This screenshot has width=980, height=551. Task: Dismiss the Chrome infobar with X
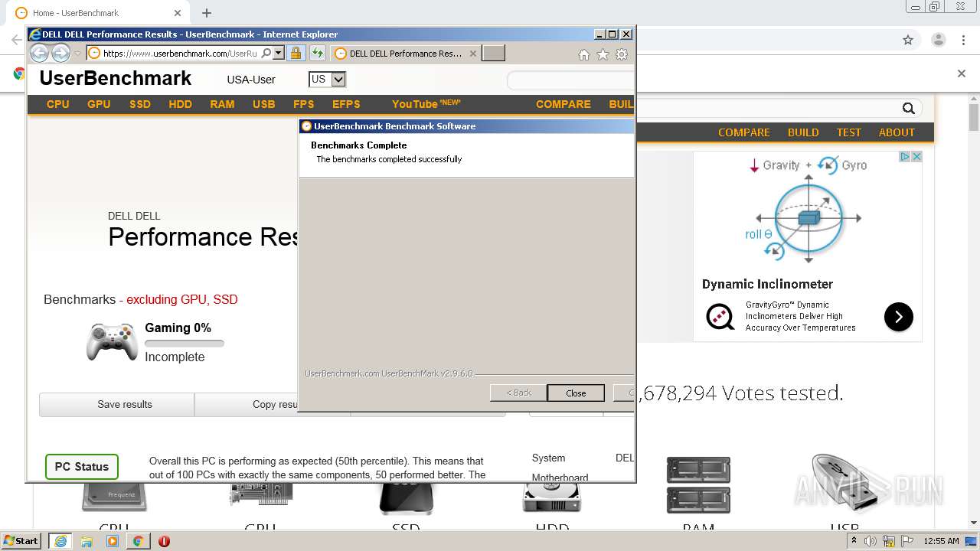(x=962, y=73)
